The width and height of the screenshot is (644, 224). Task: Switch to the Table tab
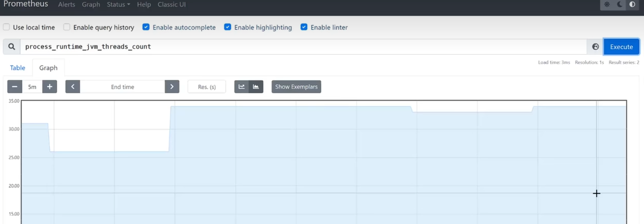point(17,68)
